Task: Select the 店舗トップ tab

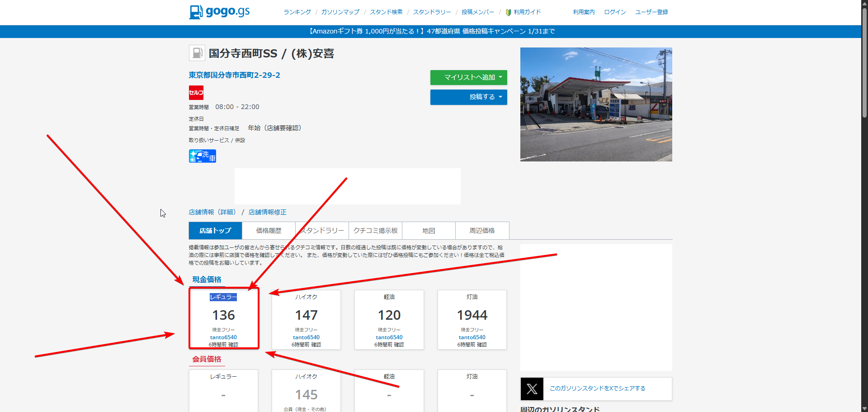Action: tap(215, 231)
